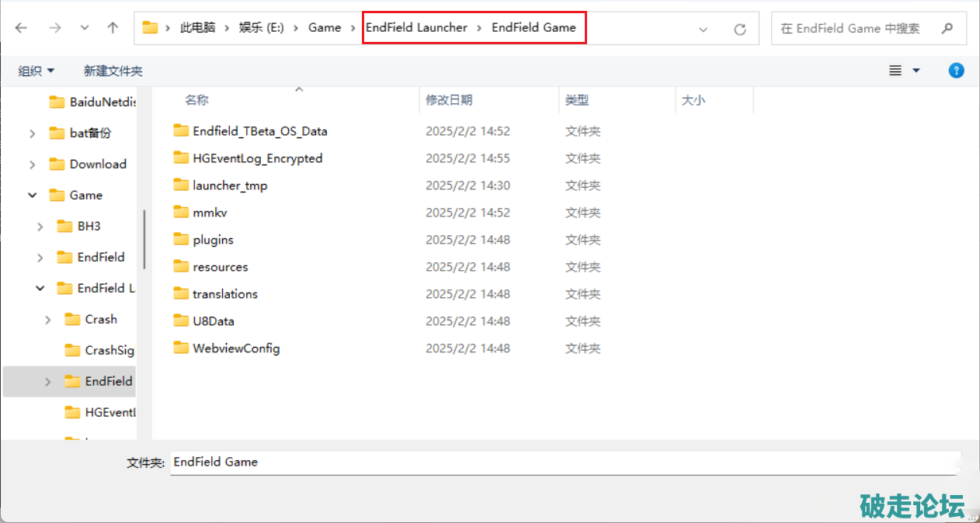Screen dimensions: 980x523
Task: Select Download folder in navigation tree
Action: pos(97,165)
